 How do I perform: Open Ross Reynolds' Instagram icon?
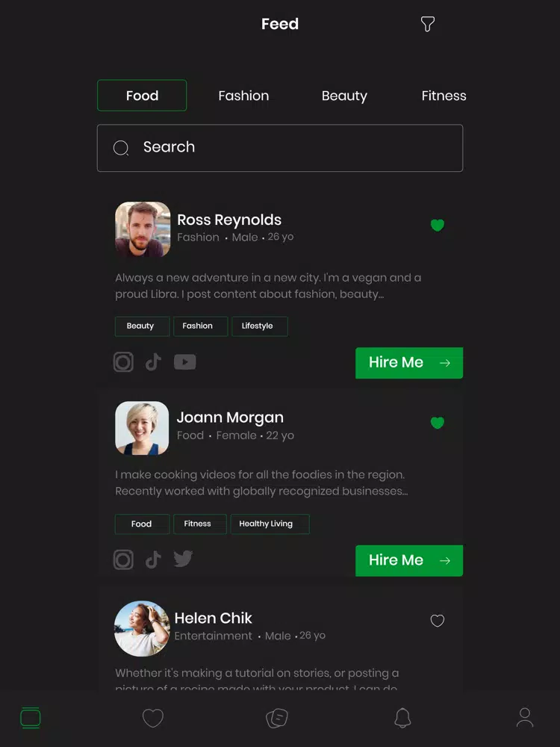123,362
